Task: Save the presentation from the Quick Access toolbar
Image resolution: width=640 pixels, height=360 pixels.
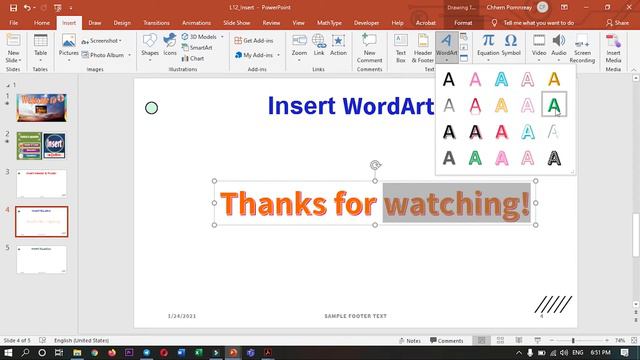Action: [13, 7]
